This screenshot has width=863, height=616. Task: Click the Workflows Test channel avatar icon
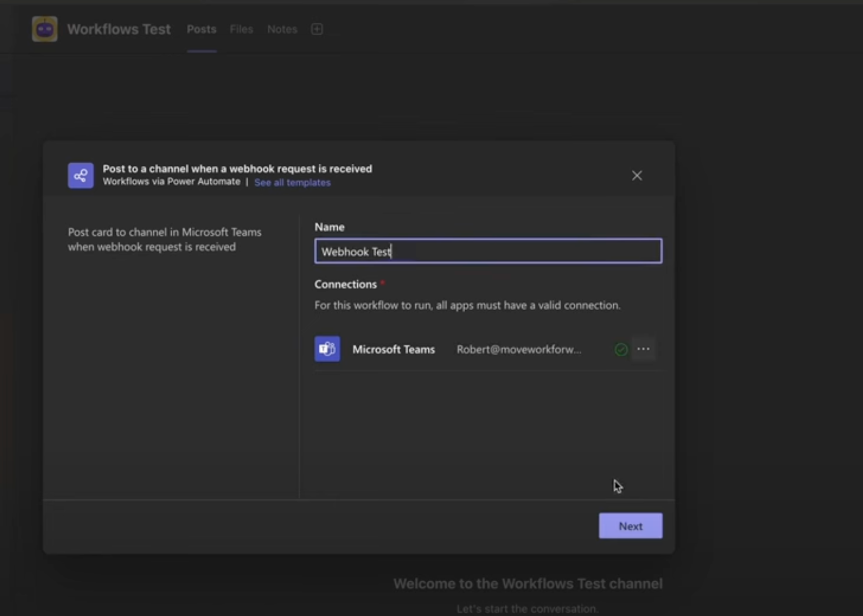coord(45,29)
